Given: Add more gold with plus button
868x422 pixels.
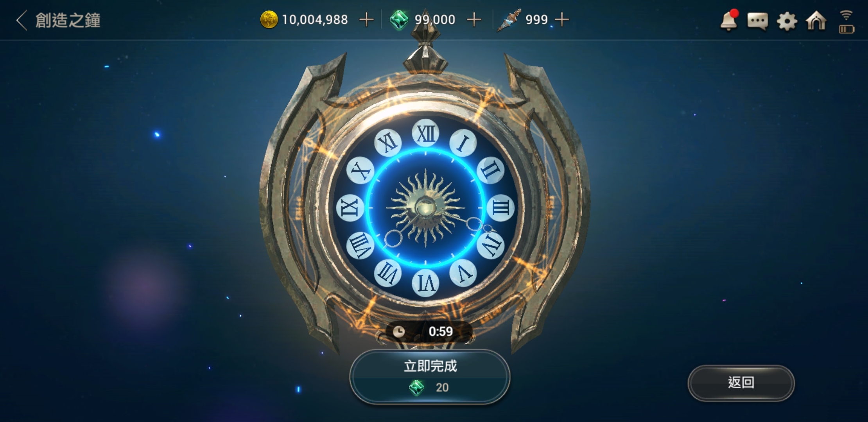Looking at the screenshot, I should [x=366, y=20].
